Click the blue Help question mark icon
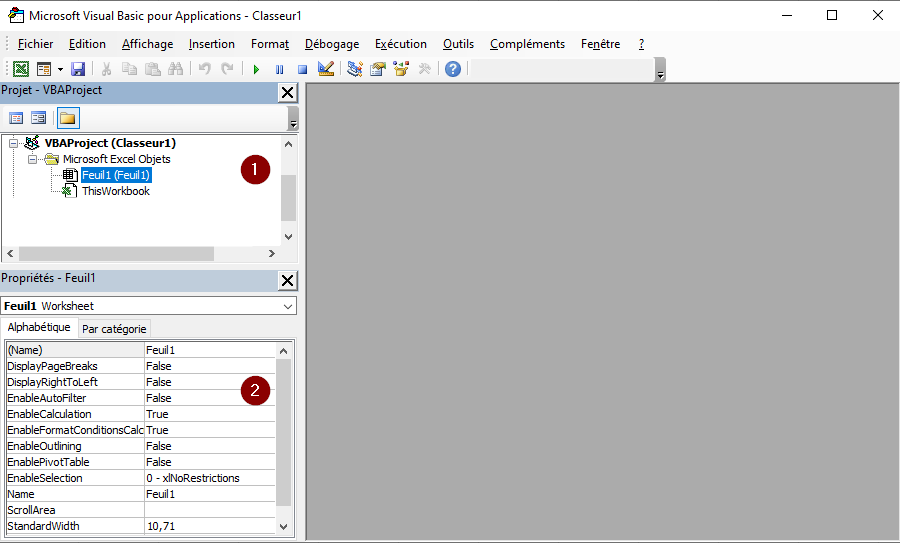This screenshot has width=900, height=543. 453,69
